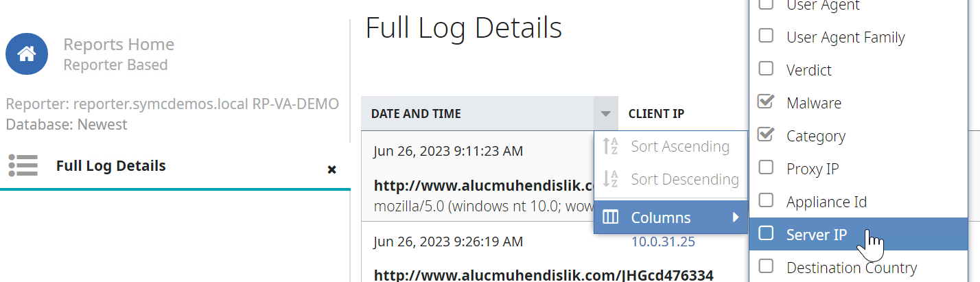Screen dimensions: 980x282
Task: Enable the Server IP column checkbox
Action: point(766,234)
